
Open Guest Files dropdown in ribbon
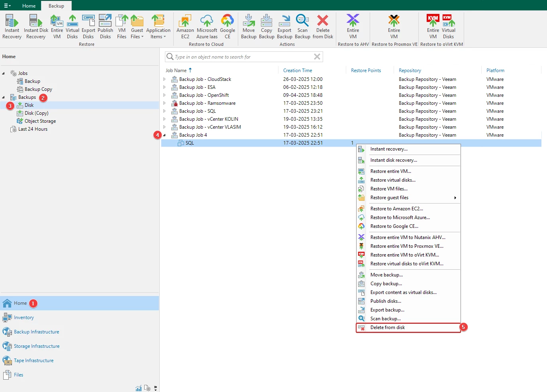(x=137, y=27)
